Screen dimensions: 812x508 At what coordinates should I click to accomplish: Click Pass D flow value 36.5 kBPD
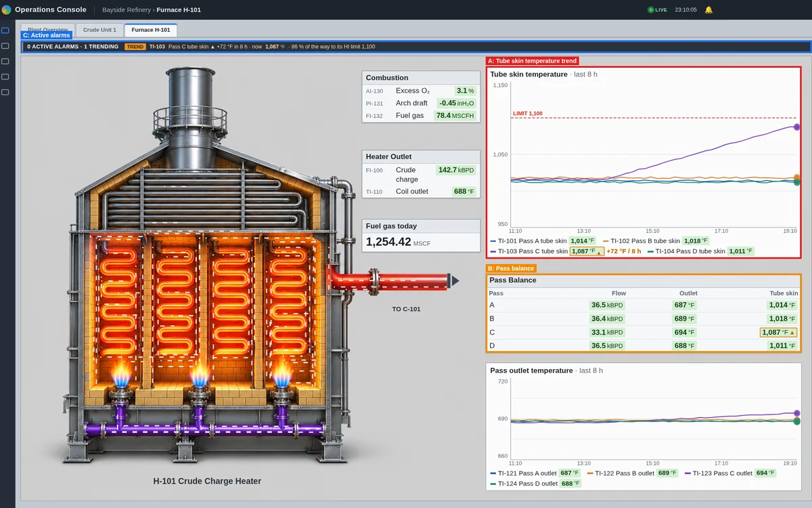click(607, 345)
